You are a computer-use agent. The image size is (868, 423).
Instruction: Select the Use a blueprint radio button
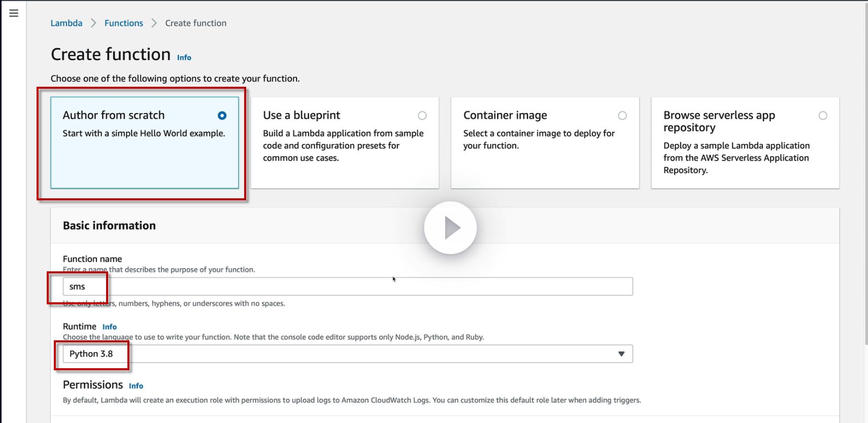422,116
